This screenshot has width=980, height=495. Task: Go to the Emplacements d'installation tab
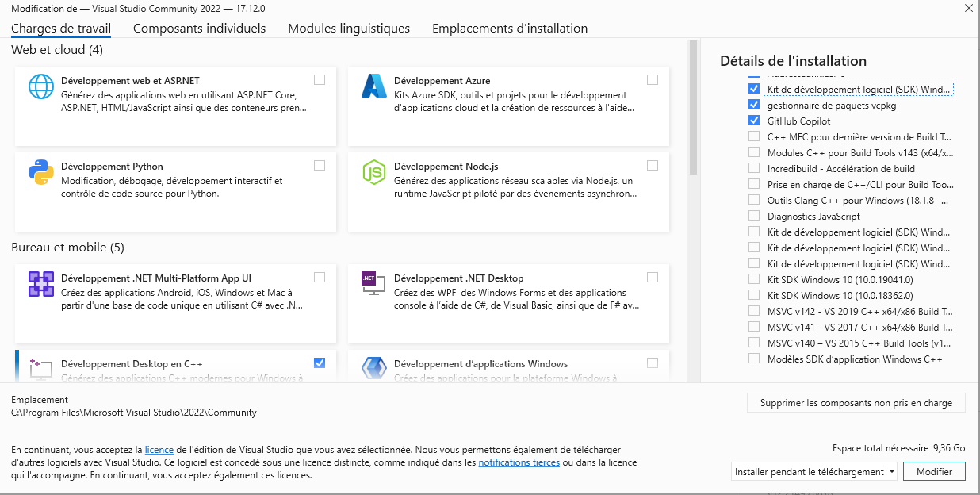coord(510,29)
